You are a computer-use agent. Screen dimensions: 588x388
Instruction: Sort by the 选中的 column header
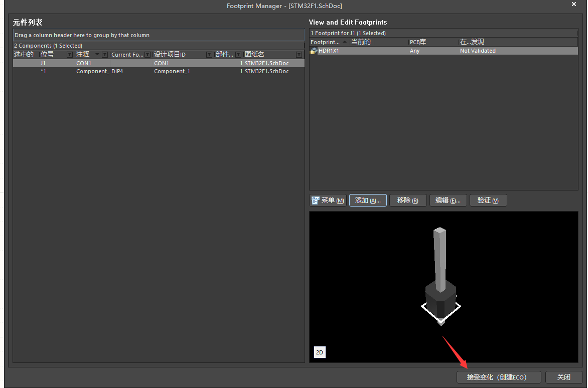(24, 55)
